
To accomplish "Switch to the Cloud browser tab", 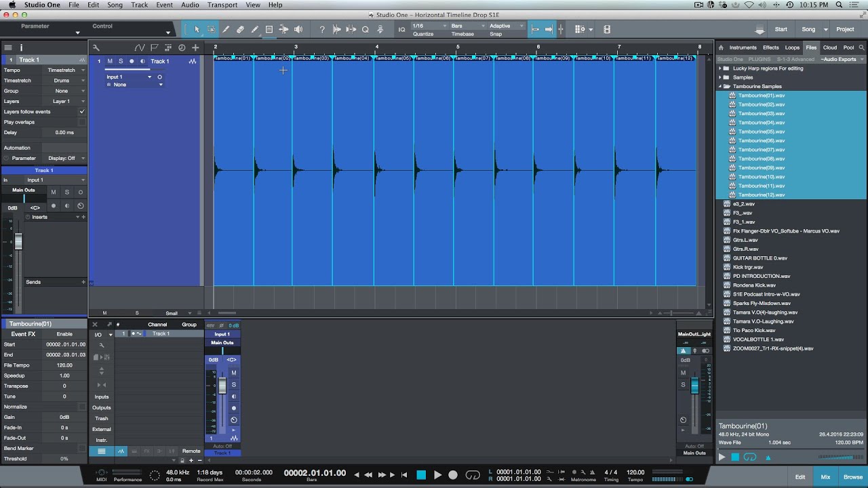I will click(830, 47).
